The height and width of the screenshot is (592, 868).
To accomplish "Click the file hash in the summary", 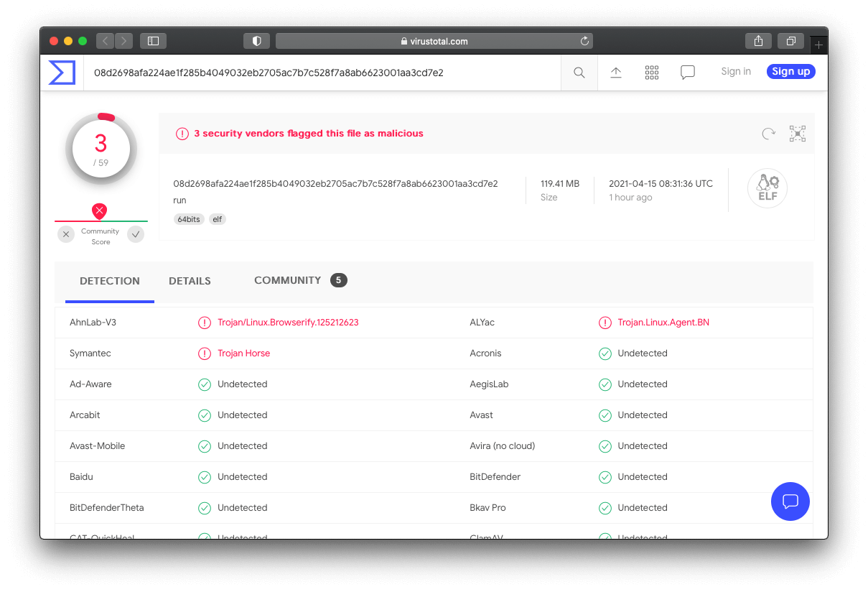I will click(335, 184).
